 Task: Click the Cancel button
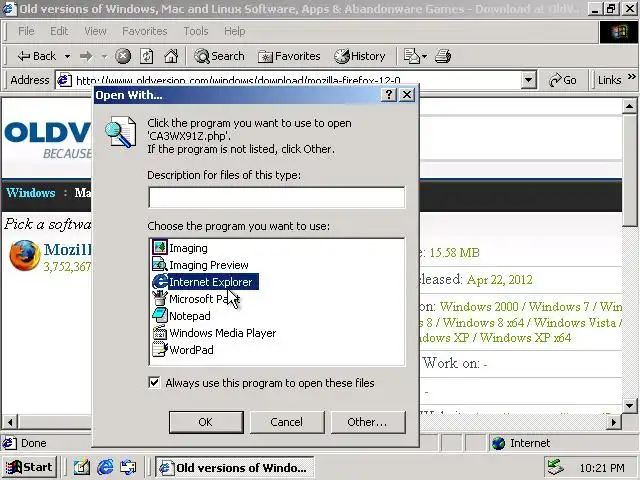coord(287,422)
